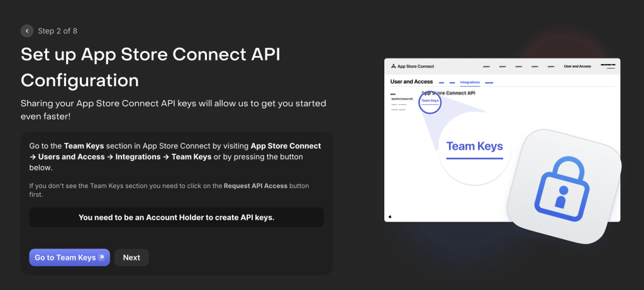
Task: Click the 'Set up App Store Connect API Configuration' heading
Action: coord(150,67)
